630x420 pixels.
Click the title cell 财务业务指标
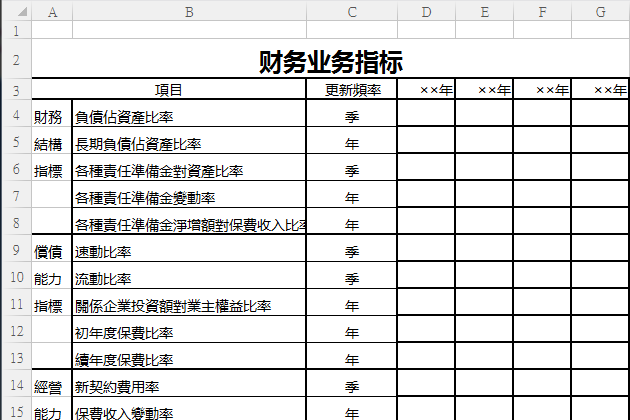click(330, 62)
